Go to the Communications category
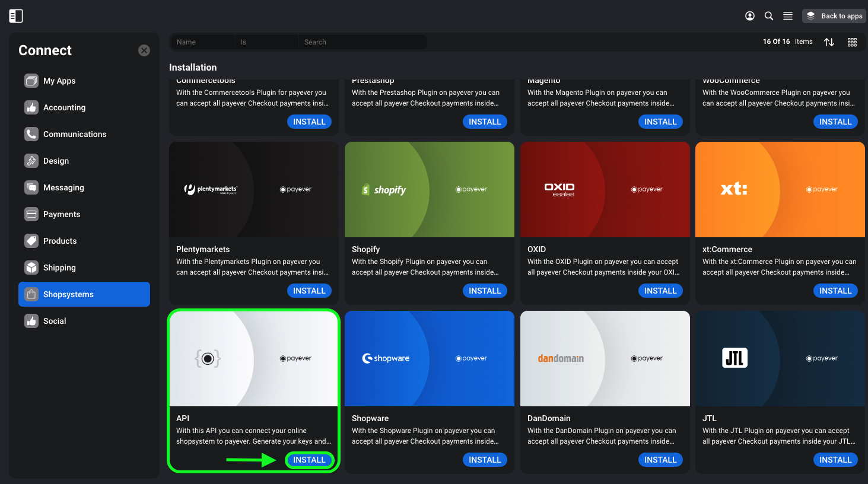Viewport: 868px width, 484px height. pos(84,134)
